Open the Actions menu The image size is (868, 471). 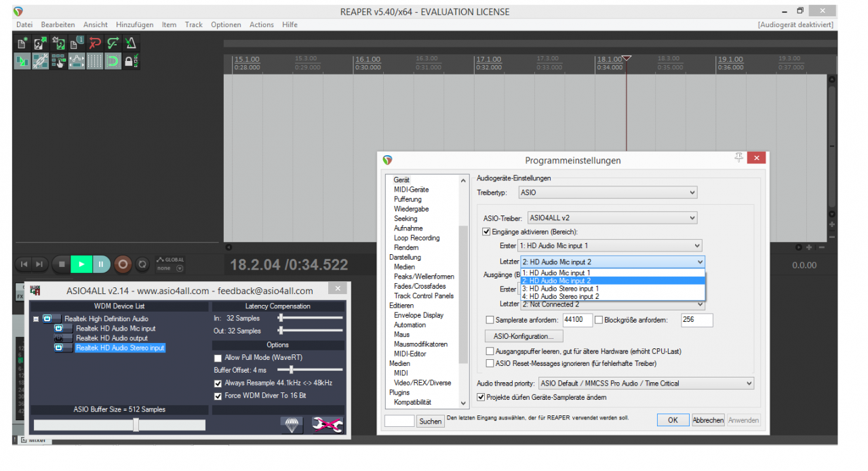pos(262,24)
